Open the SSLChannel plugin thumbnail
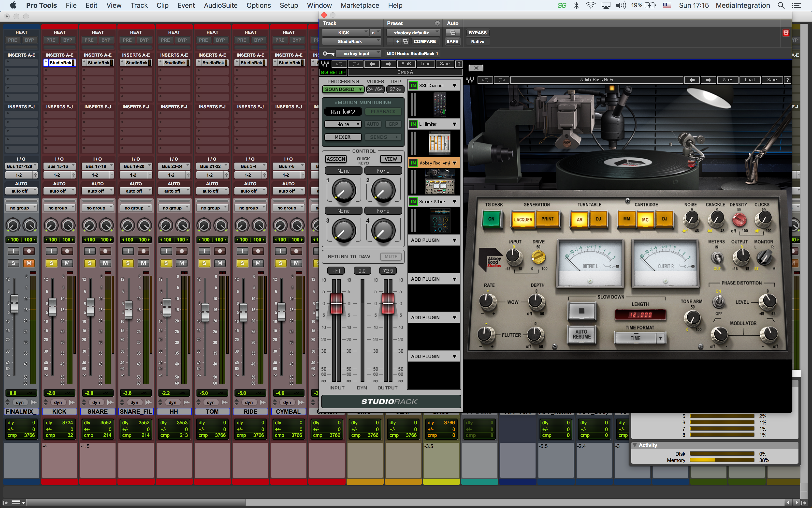The height and width of the screenshot is (508, 812). (440, 104)
